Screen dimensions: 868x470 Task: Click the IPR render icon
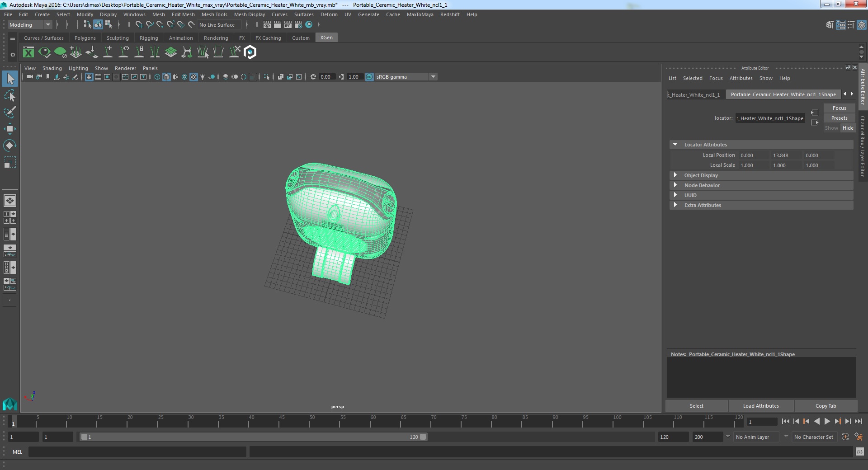click(x=288, y=25)
